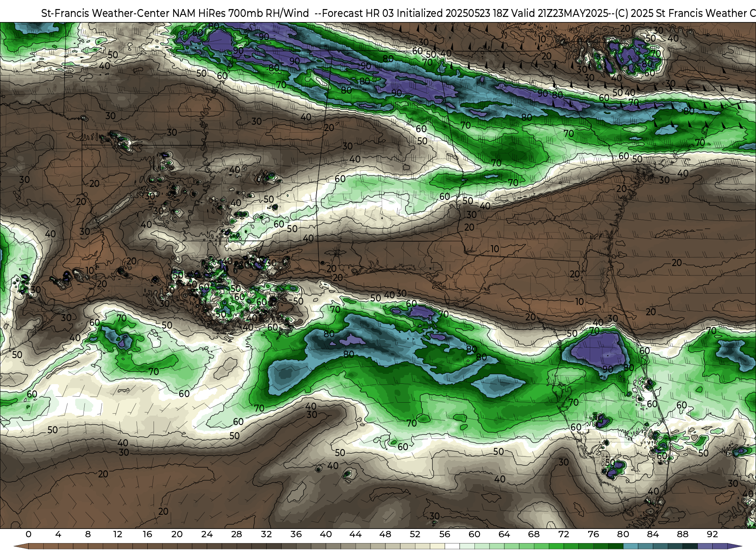The height and width of the screenshot is (551, 756).
Task: Click the '28' tick label on the colorbar
Action: (237, 534)
